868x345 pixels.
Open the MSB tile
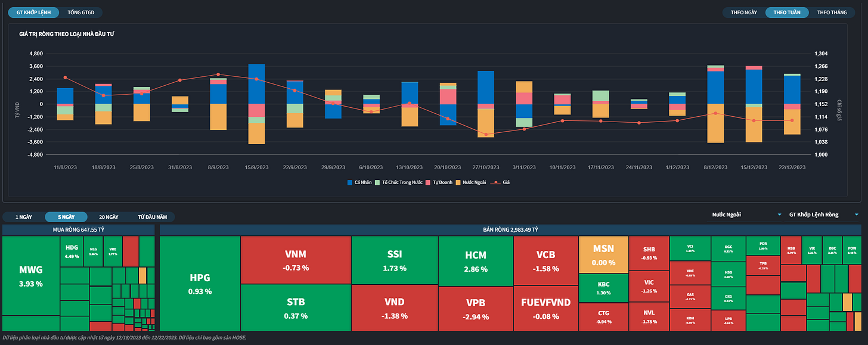coord(790,250)
